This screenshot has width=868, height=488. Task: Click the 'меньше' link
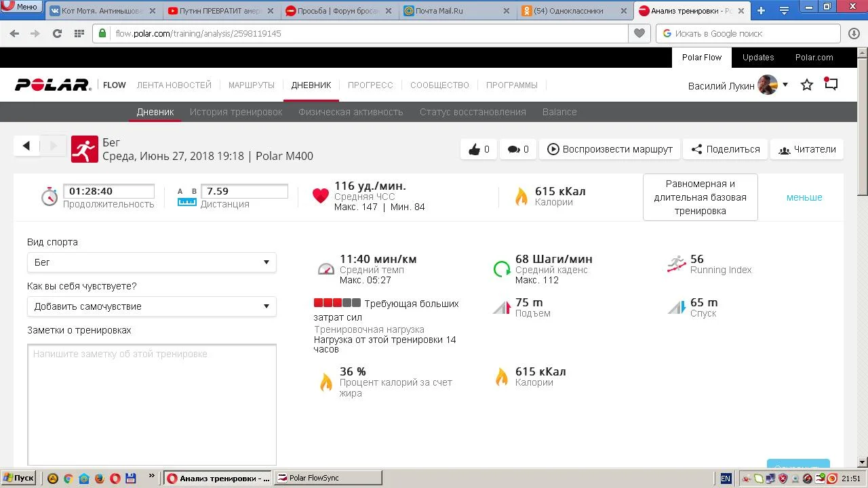click(x=804, y=197)
